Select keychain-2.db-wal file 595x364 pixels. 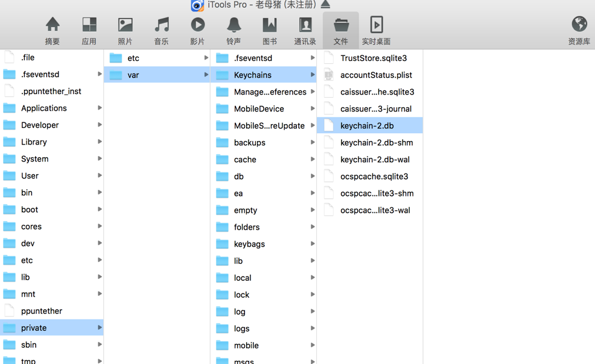tap(370, 160)
